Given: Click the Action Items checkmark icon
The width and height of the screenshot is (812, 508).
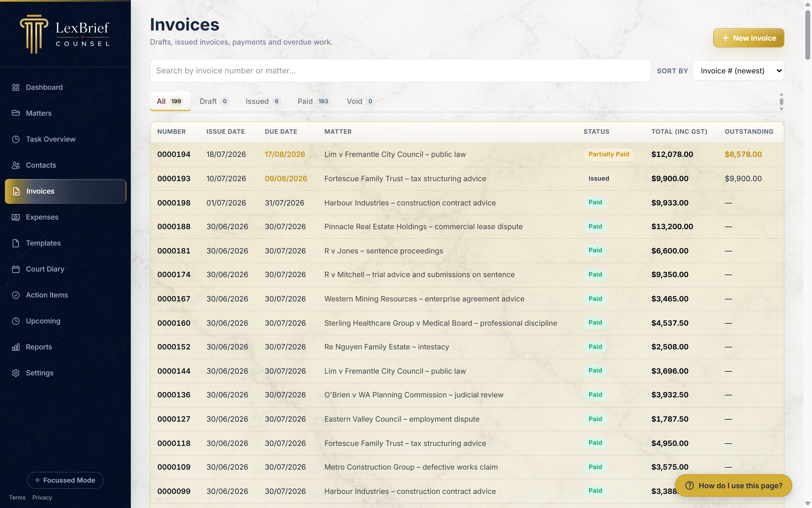Looking at the screenshot, I should (x=16, y=295).
